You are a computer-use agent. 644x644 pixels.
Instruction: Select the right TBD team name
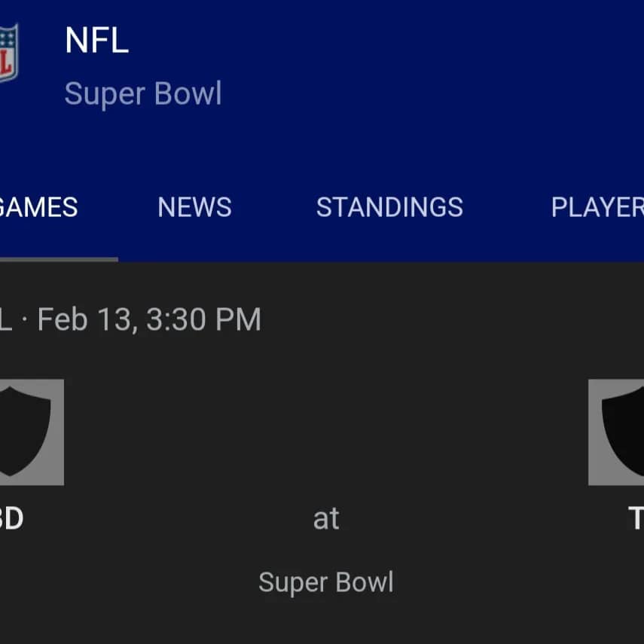(x=635, y=518)
